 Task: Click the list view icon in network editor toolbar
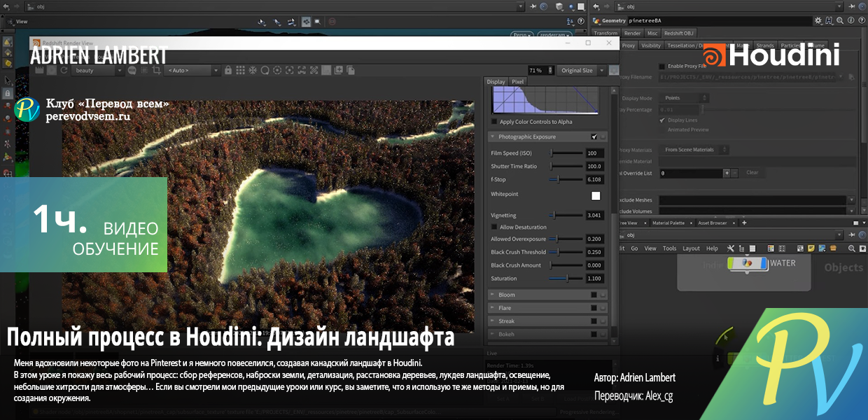coord(752,248)
